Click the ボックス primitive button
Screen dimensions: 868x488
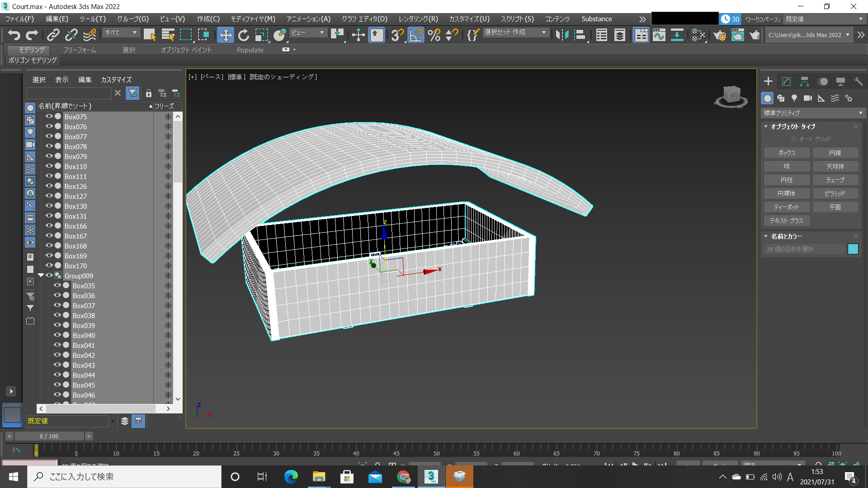(x=786, y=153)
